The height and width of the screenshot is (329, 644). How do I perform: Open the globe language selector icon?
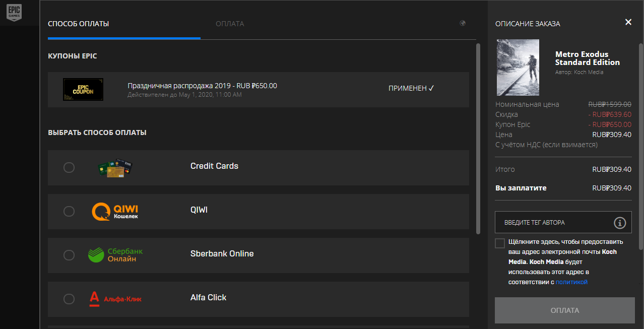tap(463, 23)
